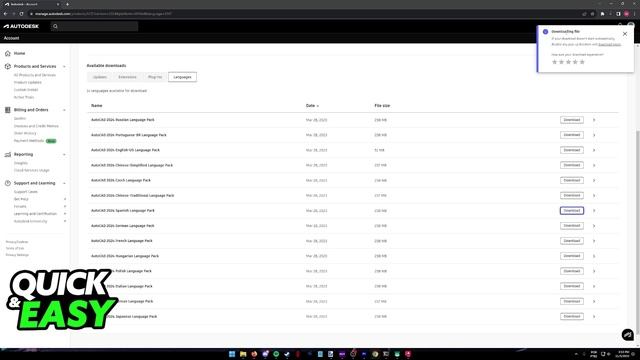Rate the download experience five stars
Image resolution: width=640 pixels, height=360 pixels.
pyautogui.click(x=582, y=62)
